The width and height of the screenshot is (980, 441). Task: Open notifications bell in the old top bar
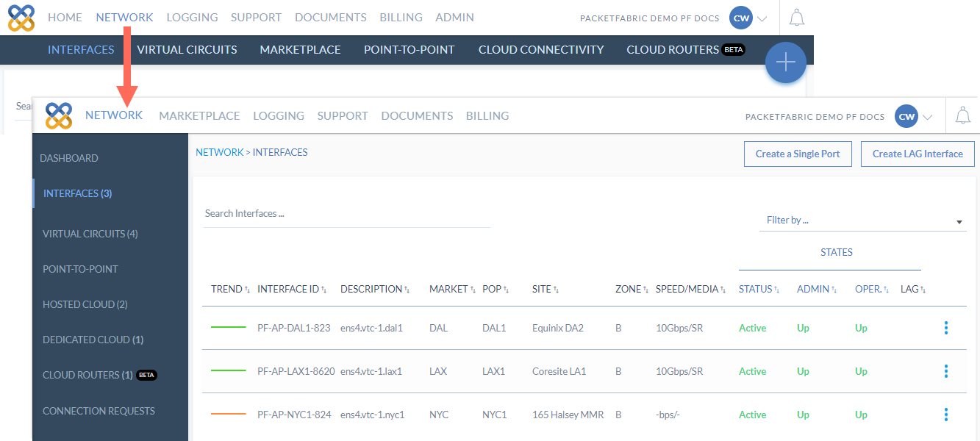pyautogui.click(x=797, y=18)
